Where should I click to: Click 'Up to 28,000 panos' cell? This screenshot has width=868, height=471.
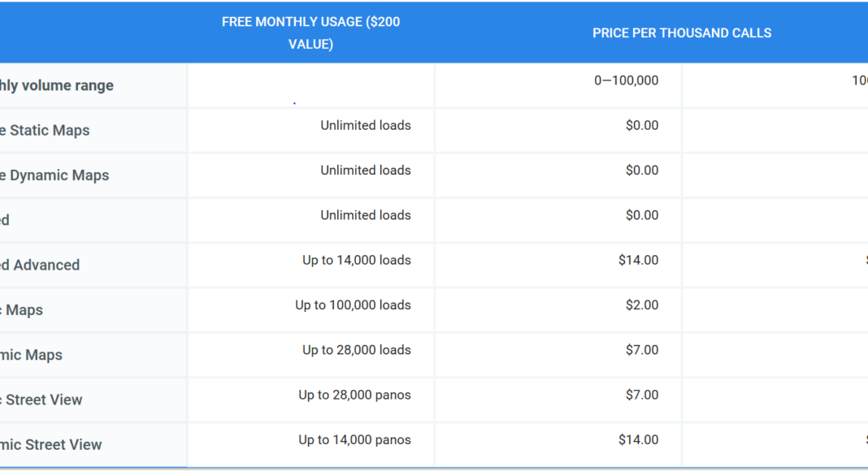click(355, 395)
